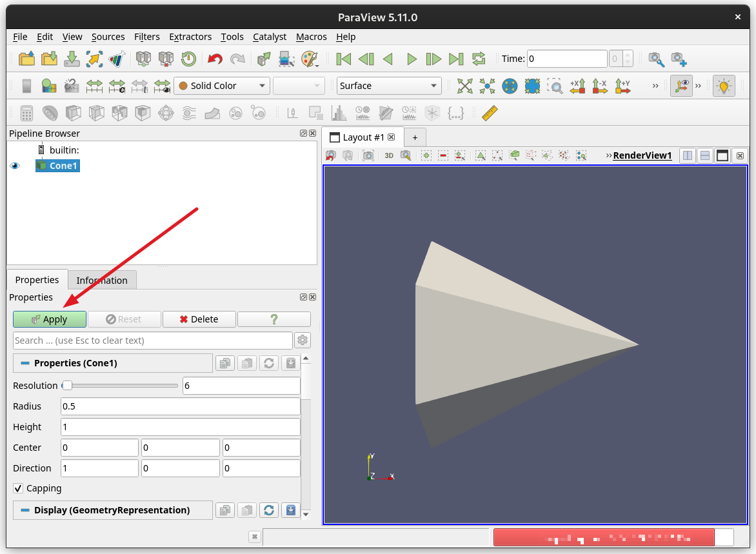Viewport: 756px width, 554px height.
Task: Click the ruler measurement tool icon
Action: 490,113
